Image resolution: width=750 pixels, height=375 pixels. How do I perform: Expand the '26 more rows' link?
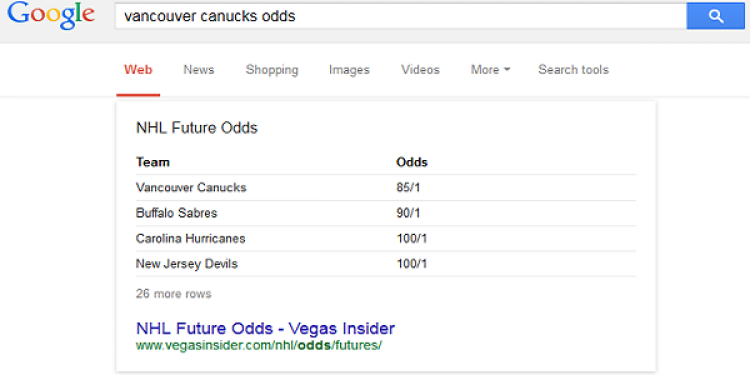[x=174, y=294]
